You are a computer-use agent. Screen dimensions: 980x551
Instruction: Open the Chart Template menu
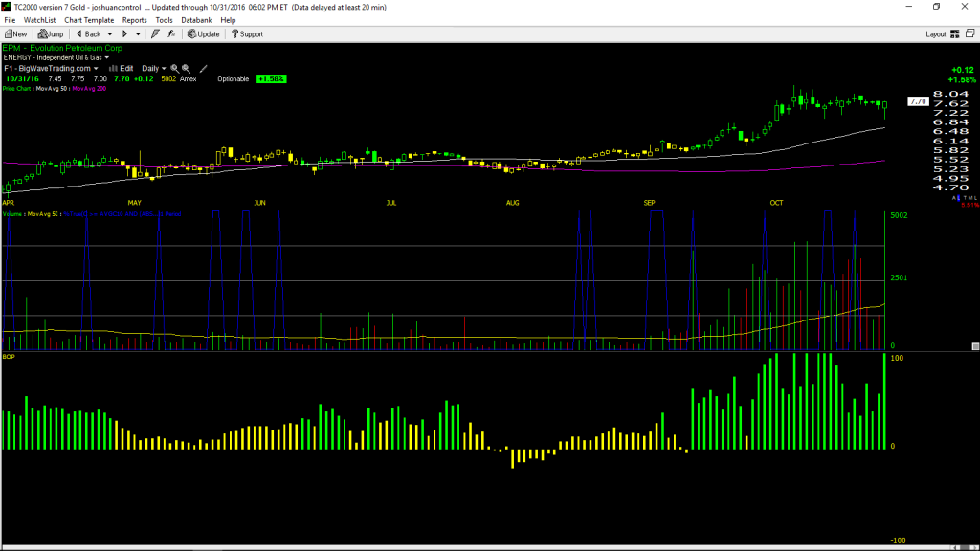[89, 20]
